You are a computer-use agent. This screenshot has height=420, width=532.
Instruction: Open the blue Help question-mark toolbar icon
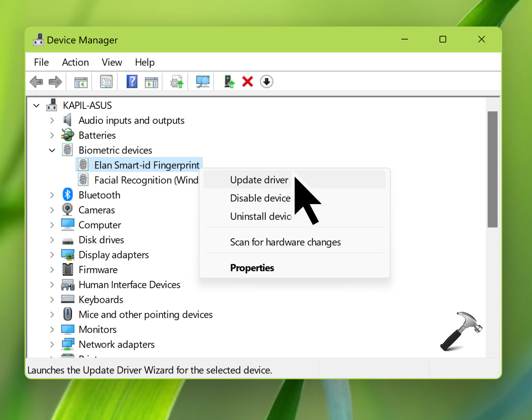132,82
